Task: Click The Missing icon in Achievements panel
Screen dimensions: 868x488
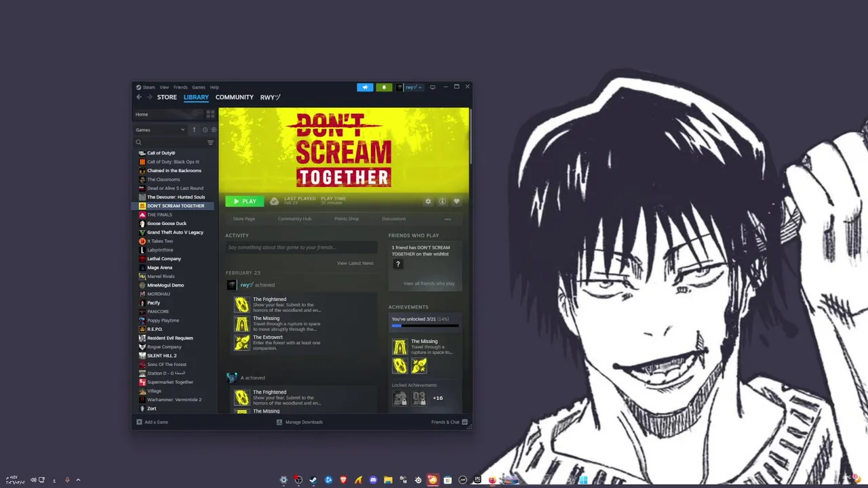Action: 400,348
